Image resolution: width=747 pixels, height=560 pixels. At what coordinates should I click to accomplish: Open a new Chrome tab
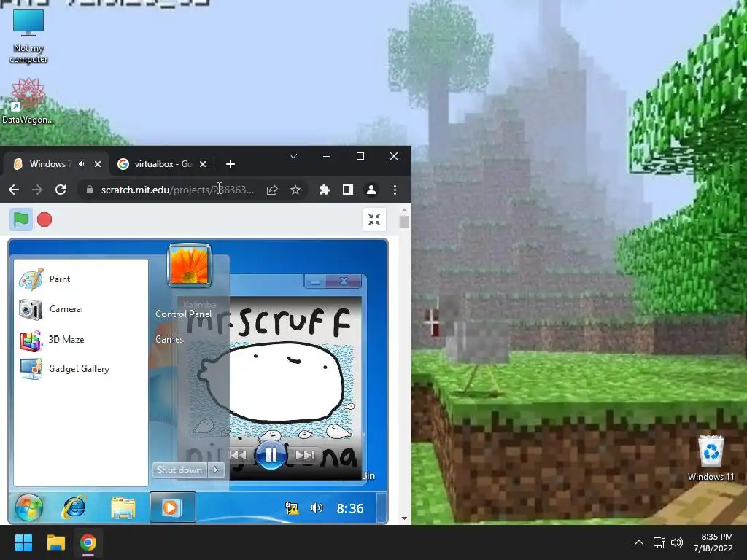click(230, 164)
